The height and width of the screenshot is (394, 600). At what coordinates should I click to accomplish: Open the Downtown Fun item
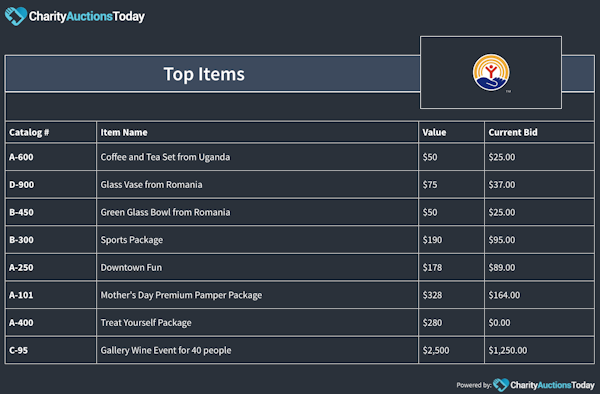click(x=131, y=267)
